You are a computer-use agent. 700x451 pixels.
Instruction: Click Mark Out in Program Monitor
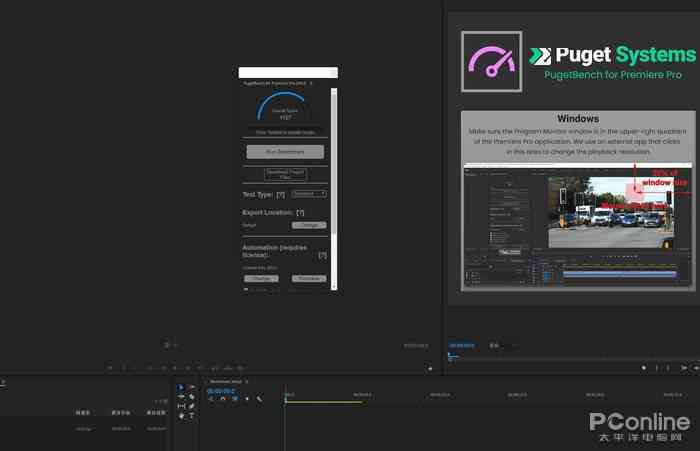click(x=668, y=368)
